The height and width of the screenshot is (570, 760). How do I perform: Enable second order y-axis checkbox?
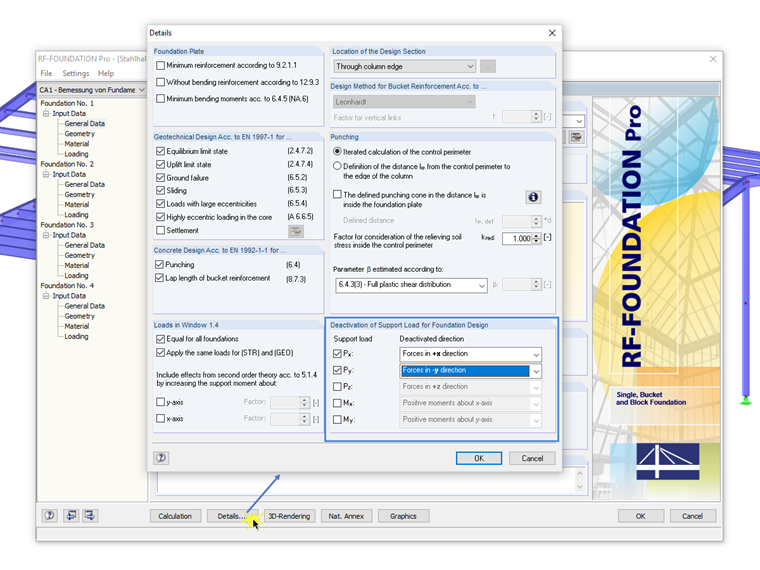click(x=160, y=402)
